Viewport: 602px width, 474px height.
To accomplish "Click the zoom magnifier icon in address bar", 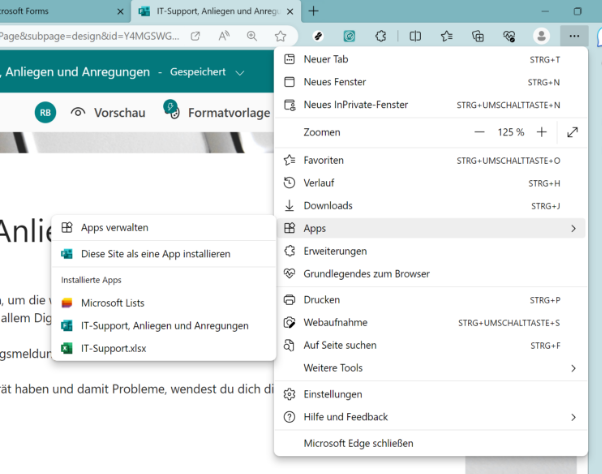I will coord(250,36).
